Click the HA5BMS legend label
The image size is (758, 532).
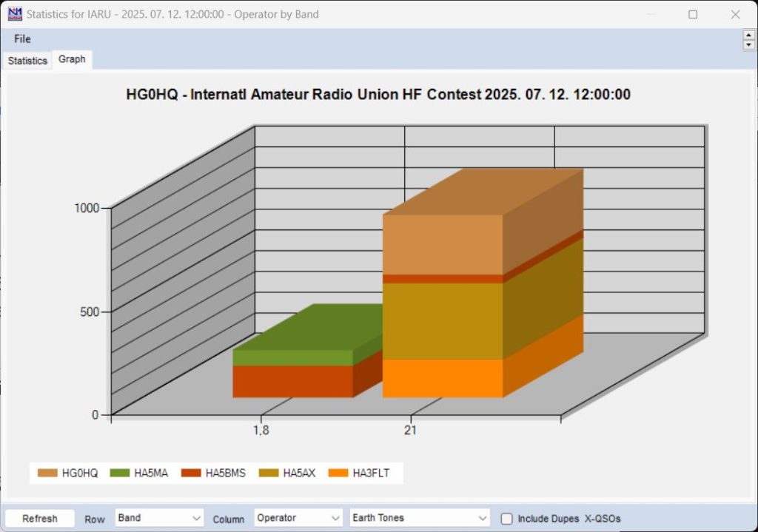click(226, 473)
